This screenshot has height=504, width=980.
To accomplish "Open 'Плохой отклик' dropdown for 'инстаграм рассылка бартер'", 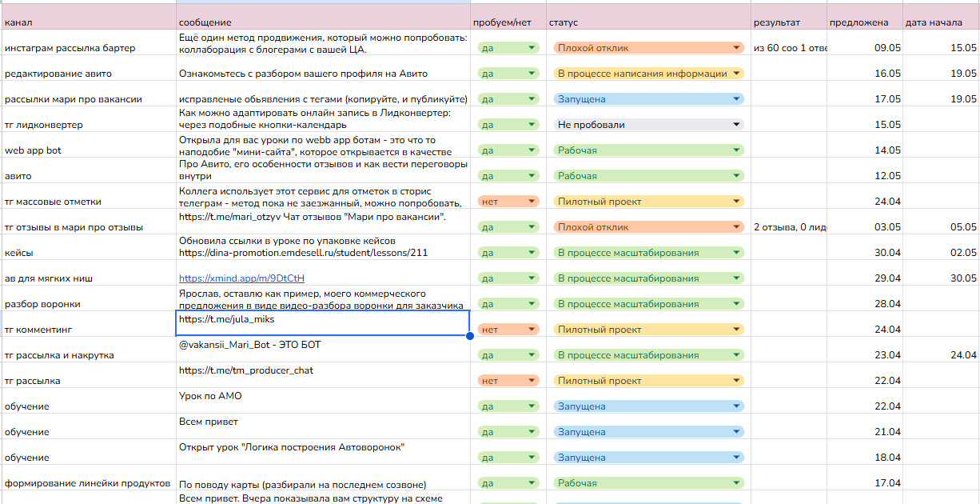I will tap(736, 48).
